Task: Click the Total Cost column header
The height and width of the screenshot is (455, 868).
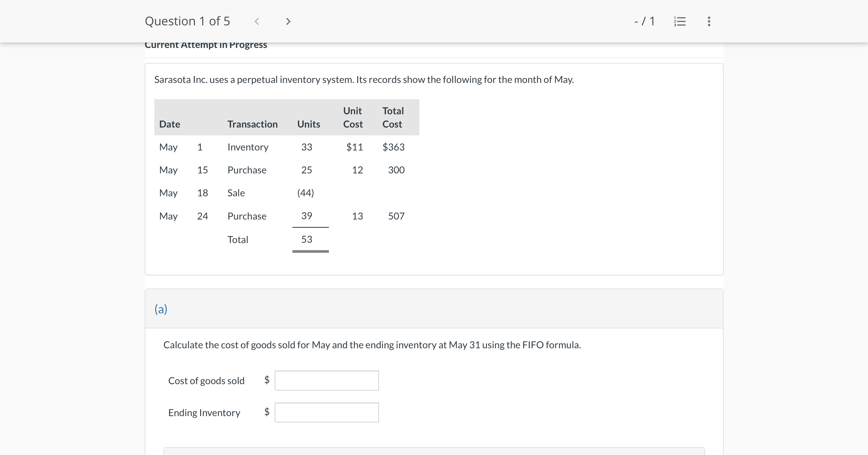Action: coord(393,117)
